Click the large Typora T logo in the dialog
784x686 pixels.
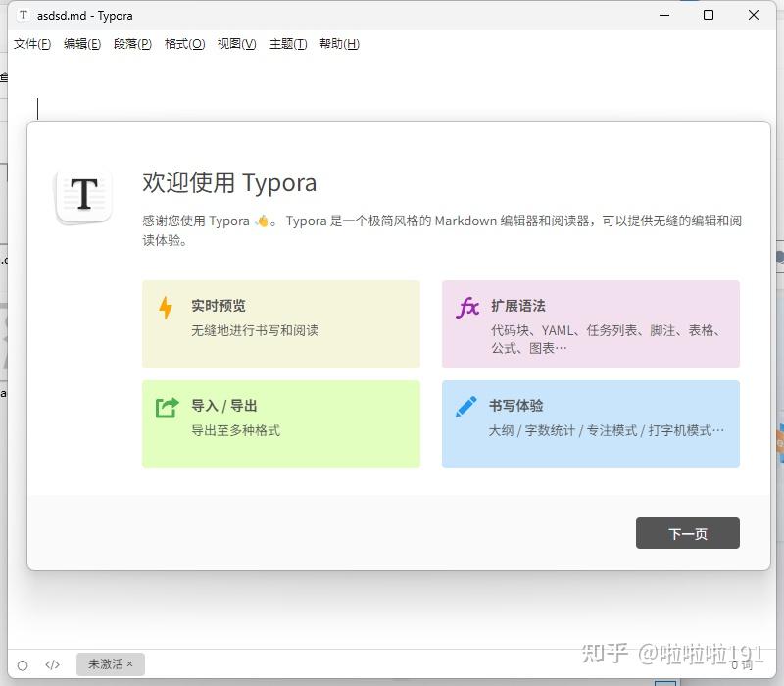83,194
